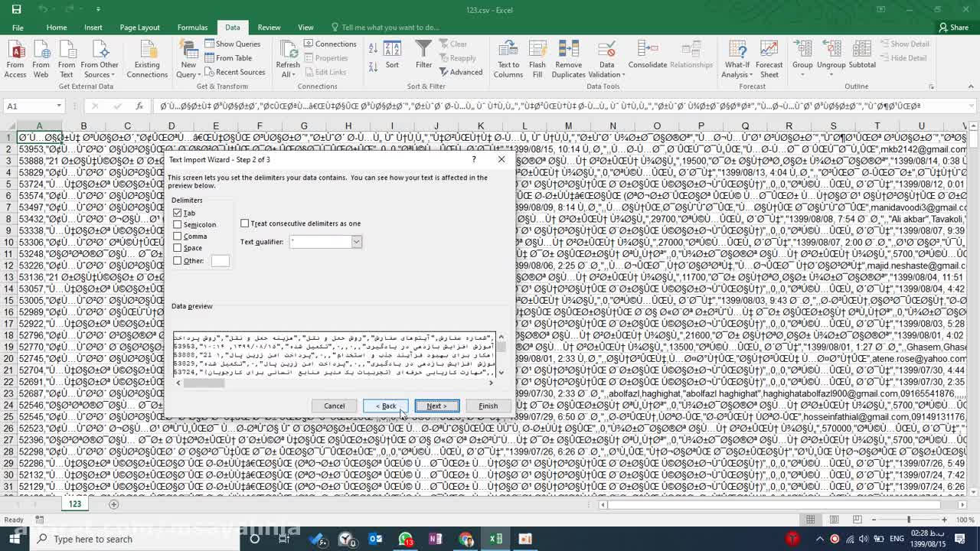
Task: Click the Text to Columns icon
Action: pyautogui.click(x=508, y=51)
